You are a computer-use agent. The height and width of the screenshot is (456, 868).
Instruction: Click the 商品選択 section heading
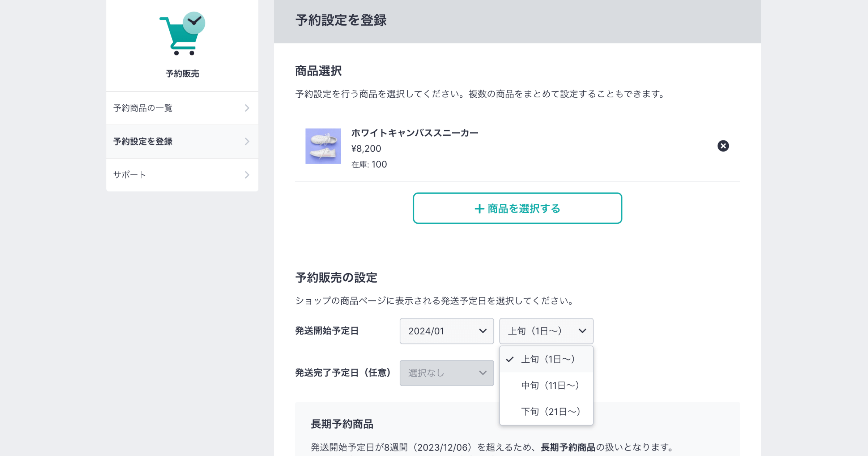(318, 71)
